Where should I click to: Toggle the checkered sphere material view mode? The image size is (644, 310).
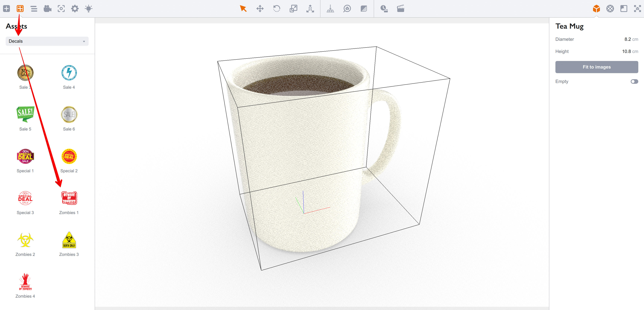click(x=610, y=9)
